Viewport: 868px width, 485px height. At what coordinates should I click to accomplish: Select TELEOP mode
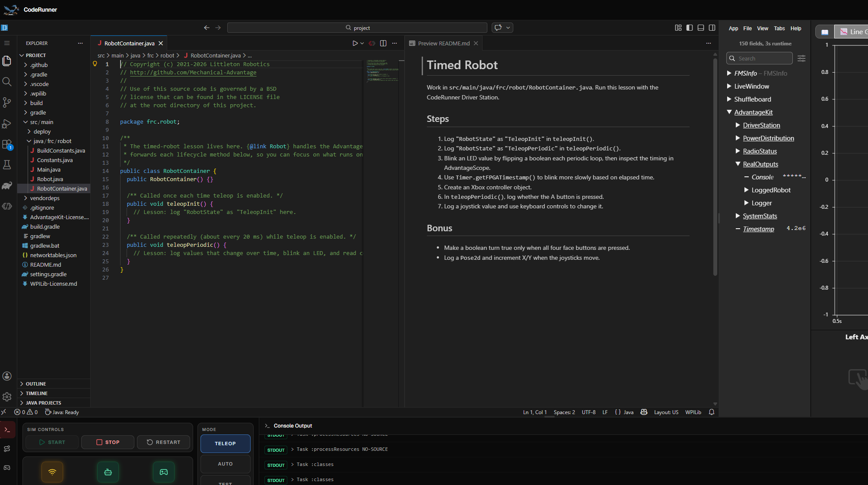click(225, 444)
